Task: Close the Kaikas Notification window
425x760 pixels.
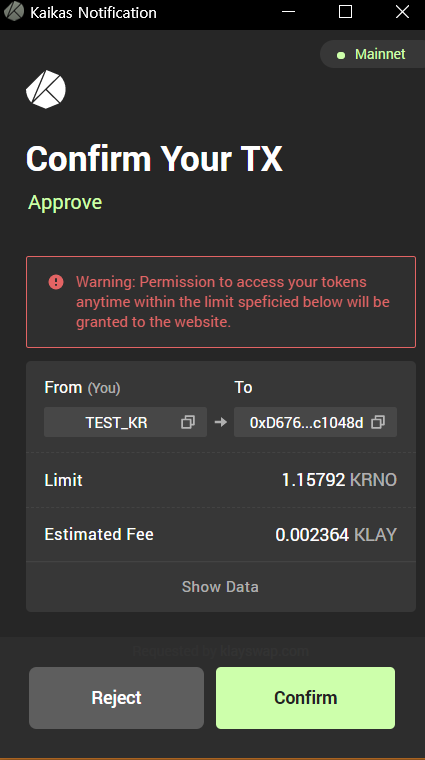Action: click(402, 12)
